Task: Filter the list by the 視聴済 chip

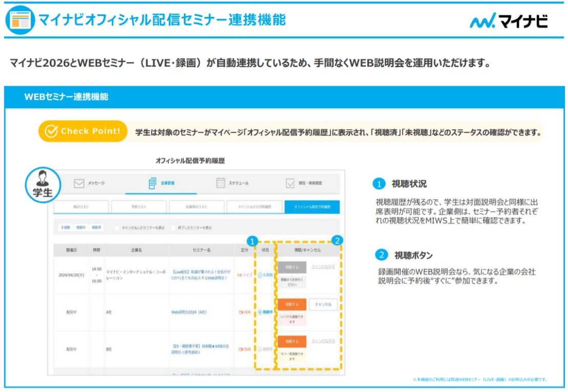Action: point(97,228)
